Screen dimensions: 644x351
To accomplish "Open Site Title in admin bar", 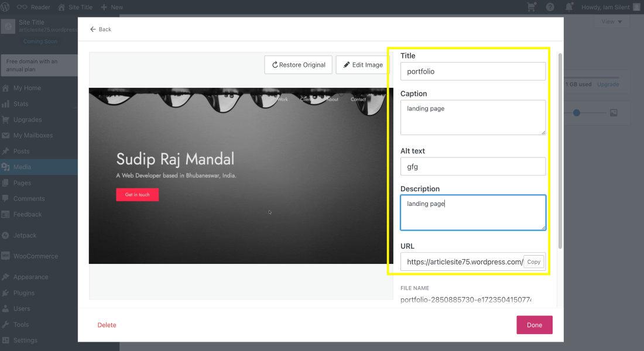I will [x=75, y=7].
